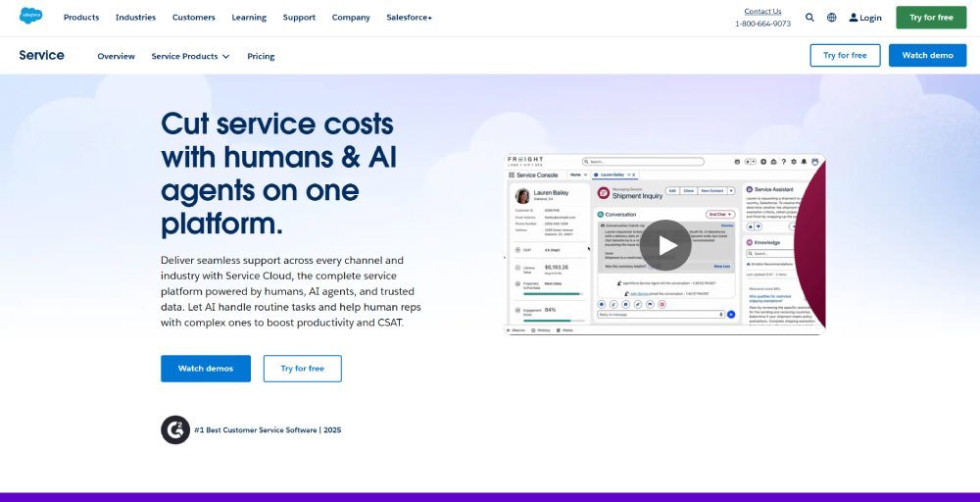Click the Watch demos hero button
980x502 pixels.
click(206, 369)
